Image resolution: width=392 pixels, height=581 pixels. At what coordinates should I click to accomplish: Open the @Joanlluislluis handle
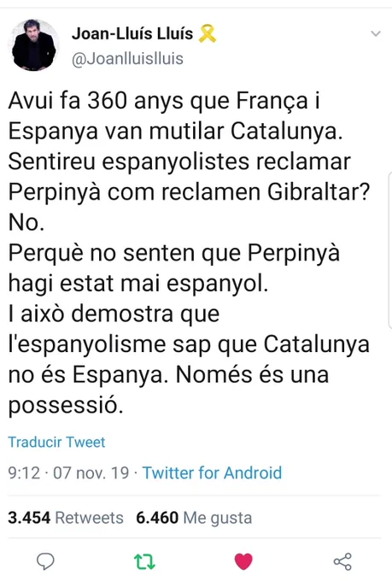pyautogui.click(x=127, y=59)
